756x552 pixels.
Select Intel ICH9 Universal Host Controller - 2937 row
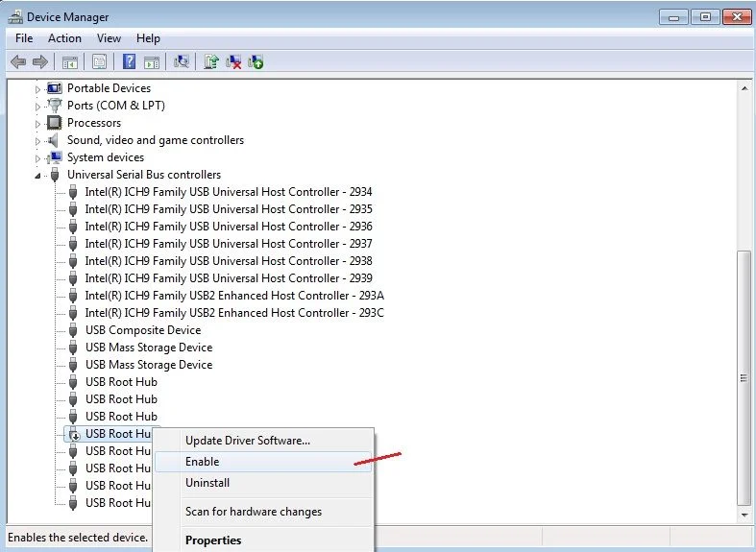(x=229, y=244)
